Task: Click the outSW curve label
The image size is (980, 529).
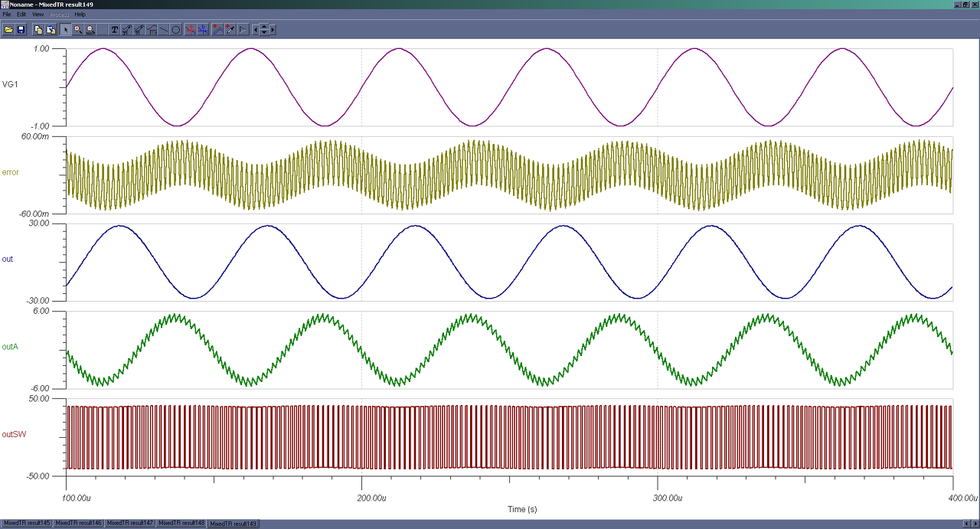Action: pos(14,434)
